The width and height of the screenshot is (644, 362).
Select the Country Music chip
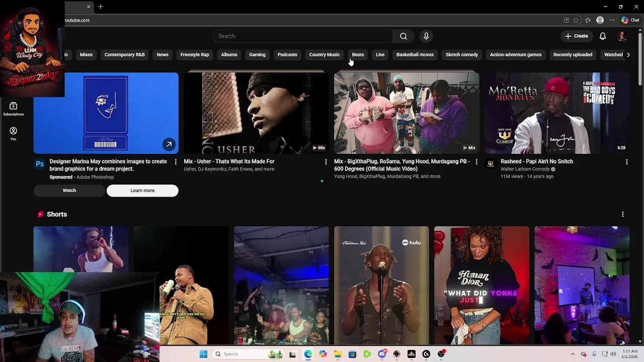(x=324, y=54)
